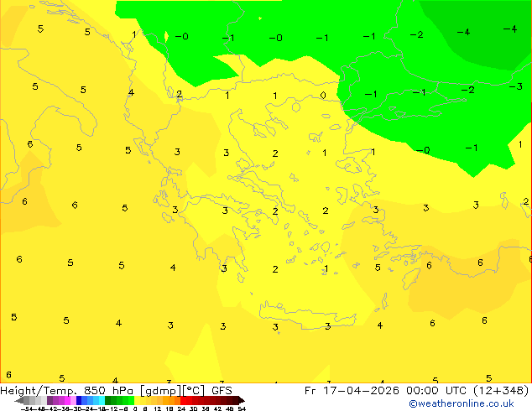Click the dark left arrow of color scale
Image resolution: width=532 pixels, height=411 pixels.
click(x=19, y=400)
